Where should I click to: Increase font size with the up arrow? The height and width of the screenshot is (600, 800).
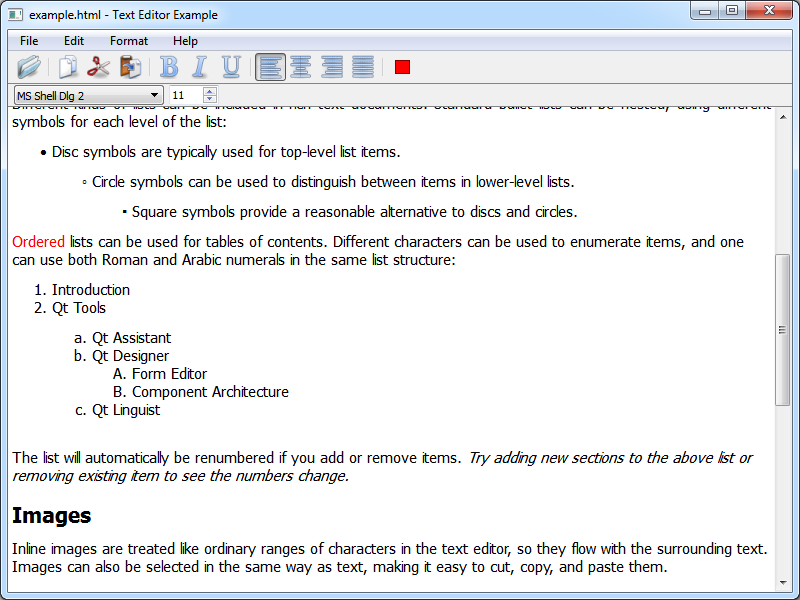210,91
